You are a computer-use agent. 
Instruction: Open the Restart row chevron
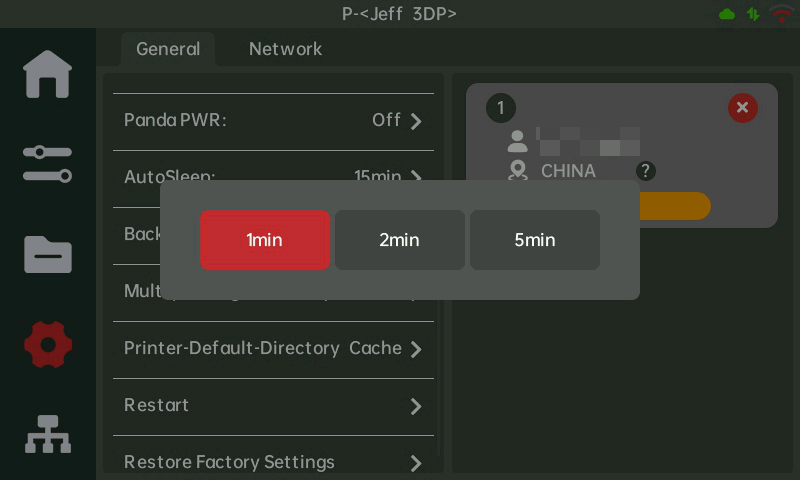[x=416, y=406]
